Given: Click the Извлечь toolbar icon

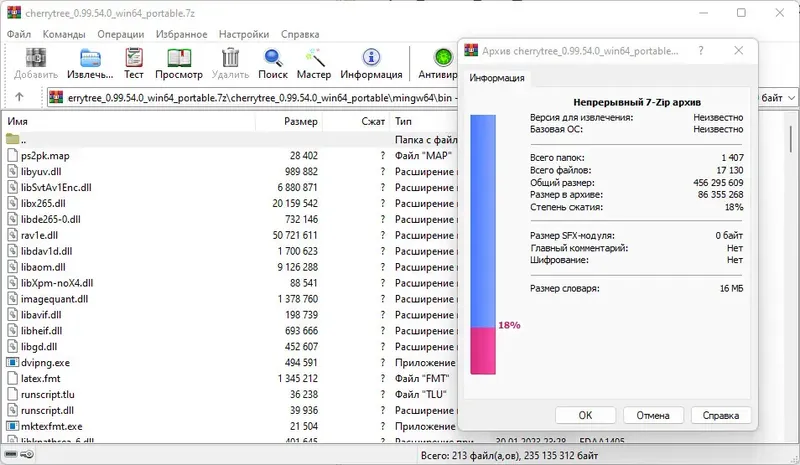Looking at the screenshot, I should (x=90, y=58).
